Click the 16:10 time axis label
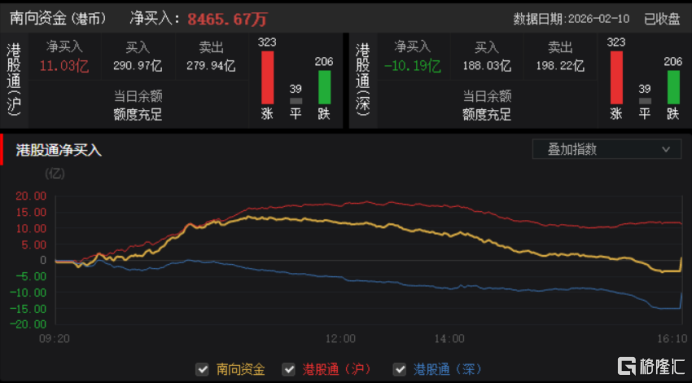The image size is (692, 383). [x=672, y=339]
